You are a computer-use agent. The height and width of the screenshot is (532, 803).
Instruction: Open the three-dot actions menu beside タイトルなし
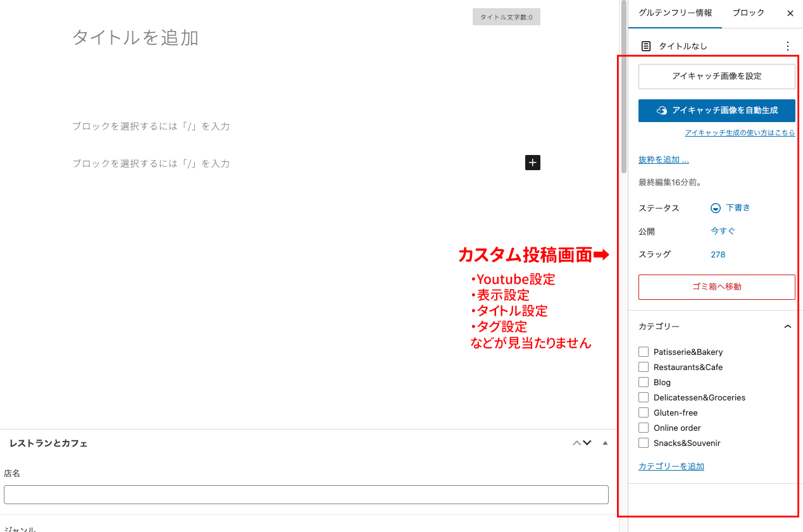tap(787, 46)
